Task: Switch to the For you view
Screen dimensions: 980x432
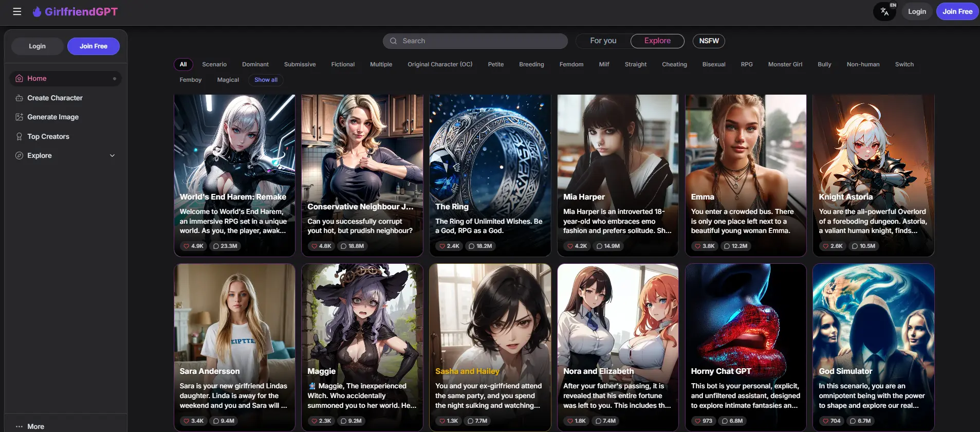Action: pyautogui.click(x=603, y=41)
